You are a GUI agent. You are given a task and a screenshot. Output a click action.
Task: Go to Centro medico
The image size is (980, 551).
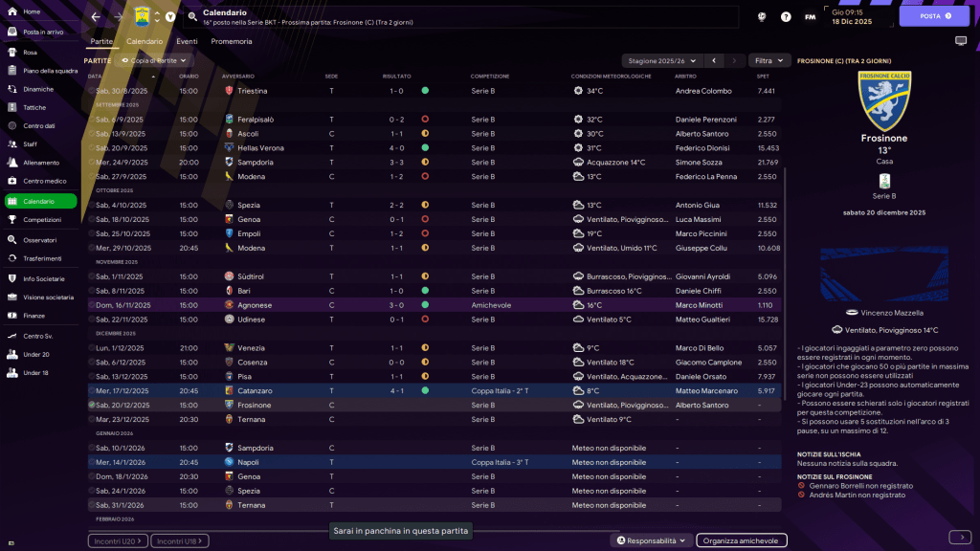(44, 181)
